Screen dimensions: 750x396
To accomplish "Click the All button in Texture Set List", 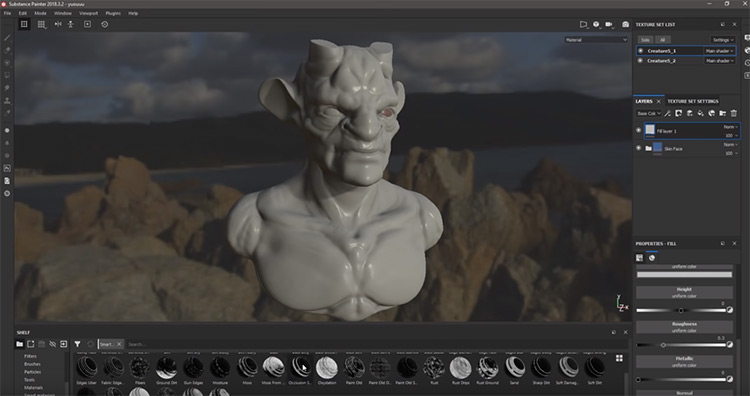I will pyautogui.click(x=662, y=40).
